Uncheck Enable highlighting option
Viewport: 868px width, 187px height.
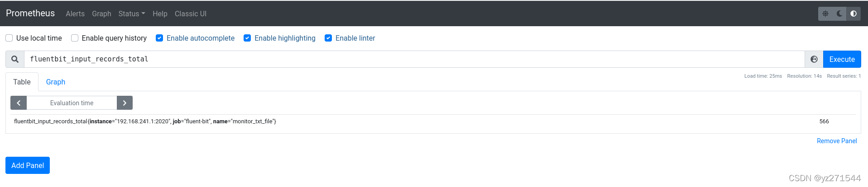point(247,38)
